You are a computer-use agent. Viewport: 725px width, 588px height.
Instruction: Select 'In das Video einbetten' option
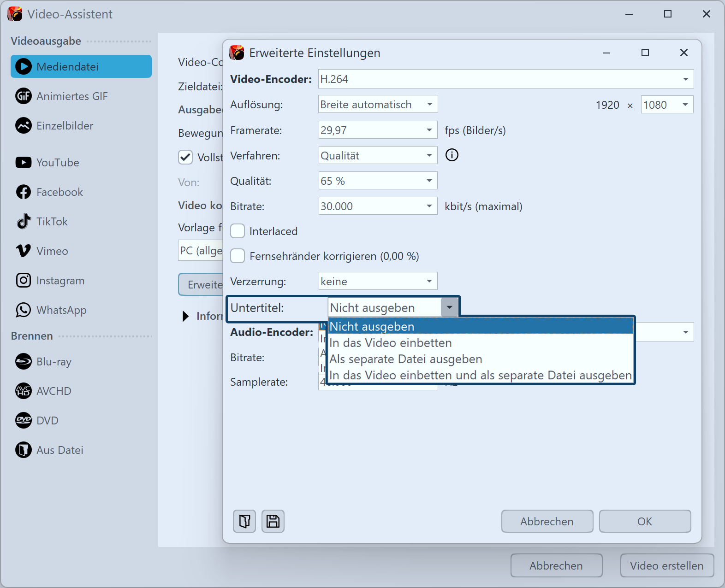[x=390, y=343]
